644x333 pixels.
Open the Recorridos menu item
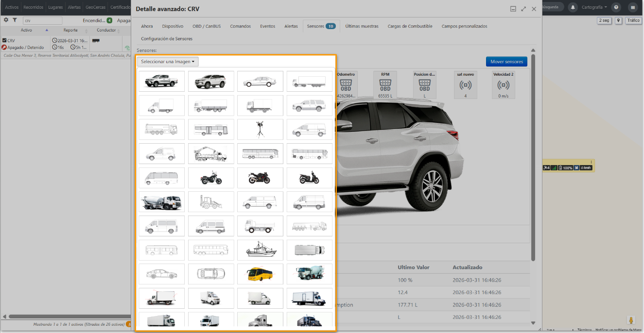(34, 7)
